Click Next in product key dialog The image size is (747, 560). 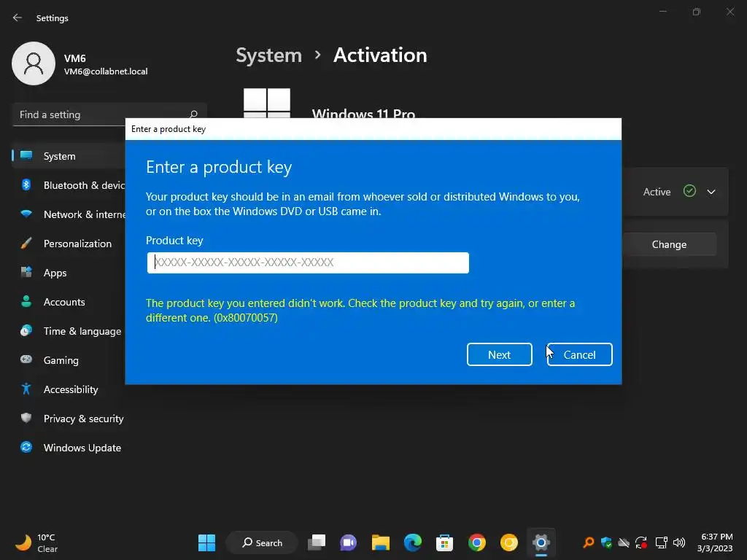click(499, 354)
